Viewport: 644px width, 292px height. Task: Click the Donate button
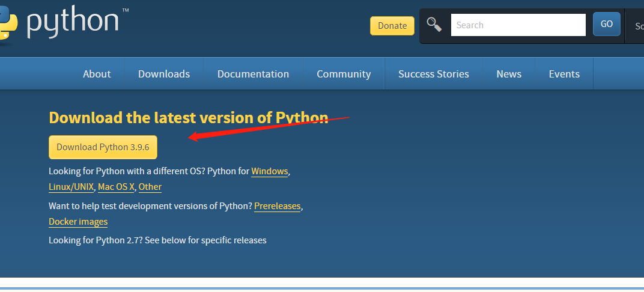point(392,25)
